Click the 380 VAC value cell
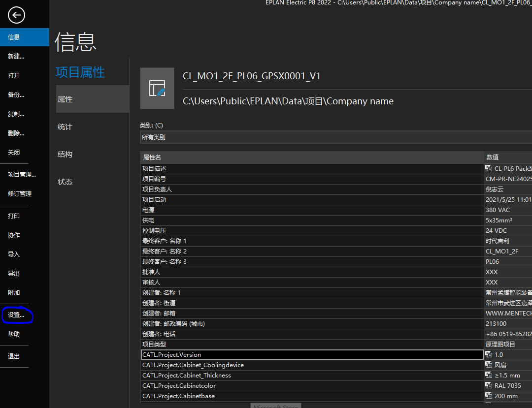532x408 pixels. click(508, 210)
